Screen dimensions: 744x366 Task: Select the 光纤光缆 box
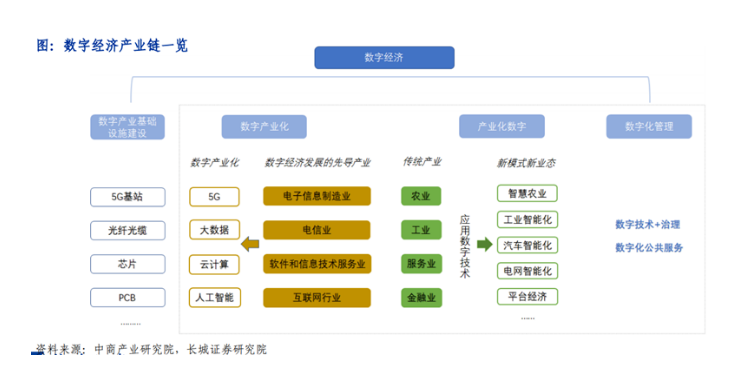point(128,231)
